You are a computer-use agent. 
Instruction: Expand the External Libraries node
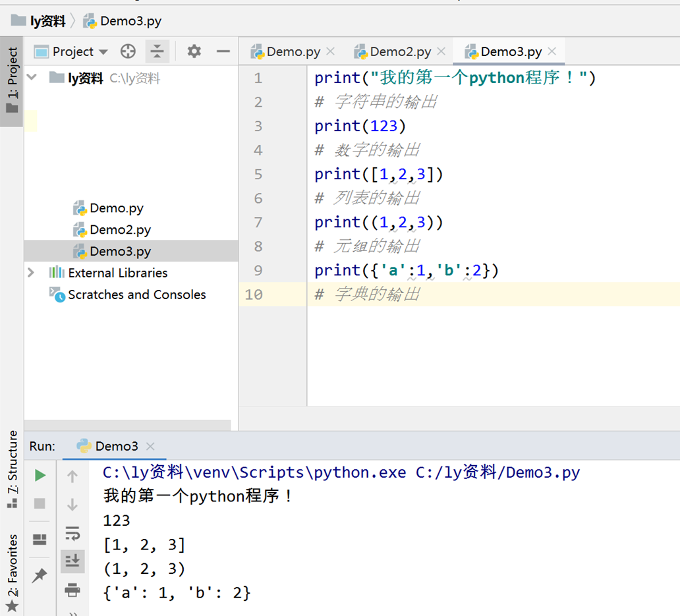click(x=31, y=273)
